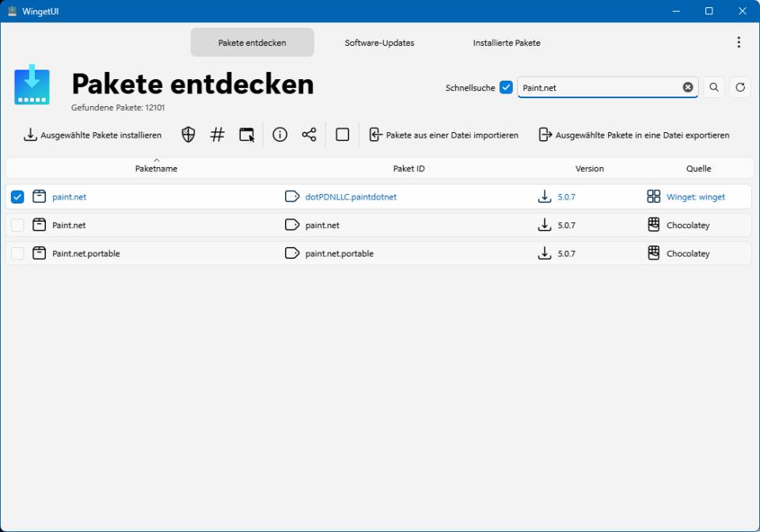Screen dimensions: 760x532
Task: Toggle skip hash check with the hash icon
Action: coord(217,135)
